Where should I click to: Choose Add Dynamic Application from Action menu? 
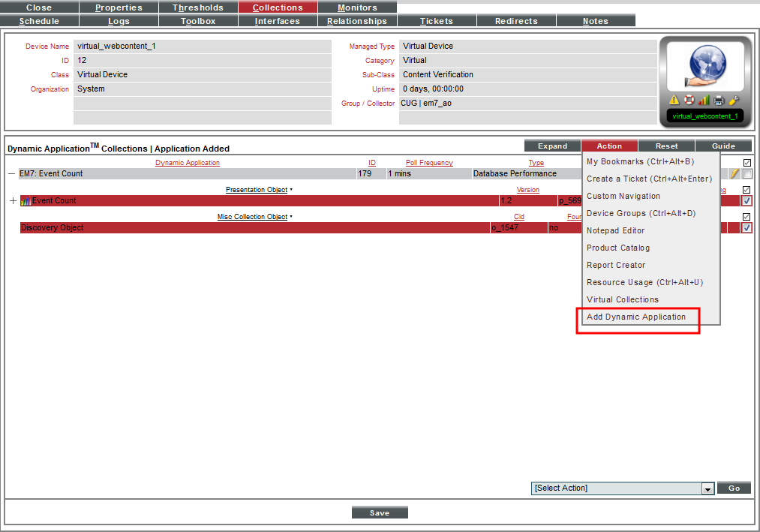point(636,317)
